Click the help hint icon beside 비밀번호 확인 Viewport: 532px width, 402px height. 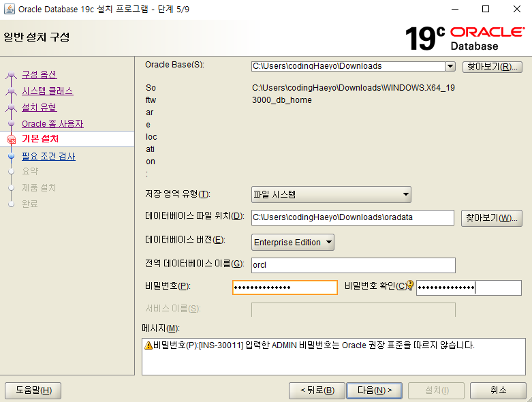410,285
